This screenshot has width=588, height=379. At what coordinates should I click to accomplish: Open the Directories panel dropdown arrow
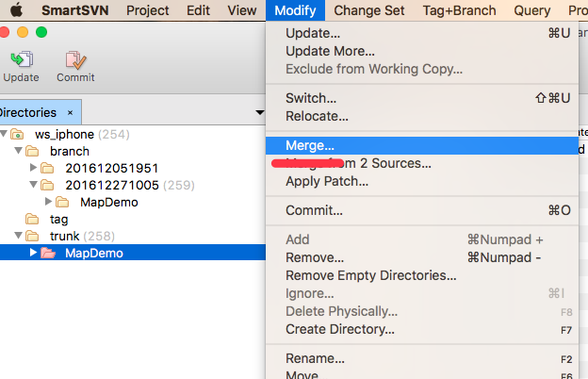[259, 112]
